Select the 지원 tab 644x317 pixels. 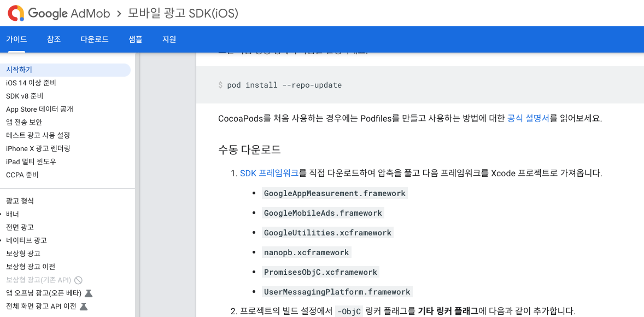pos(169,39)
